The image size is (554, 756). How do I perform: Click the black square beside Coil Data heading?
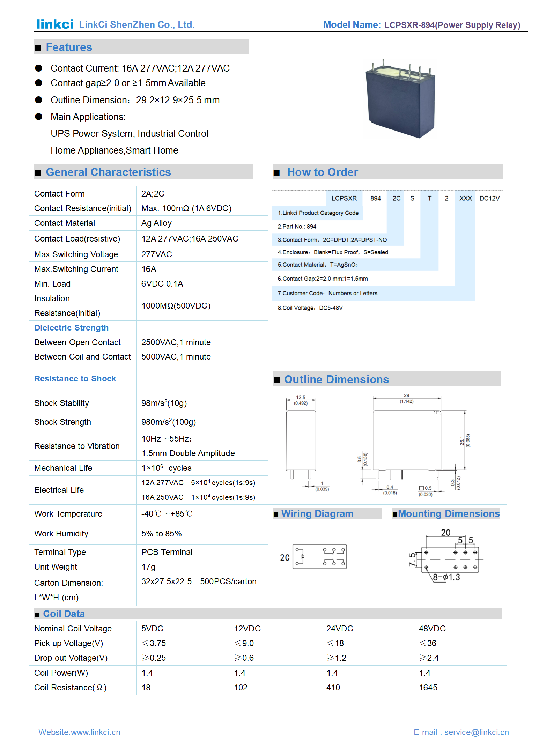37,614
